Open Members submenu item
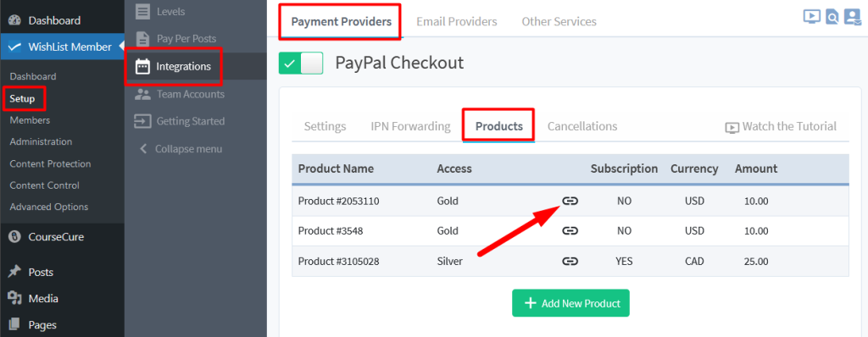This screenshot has width=868, height=337. point(30,120)
